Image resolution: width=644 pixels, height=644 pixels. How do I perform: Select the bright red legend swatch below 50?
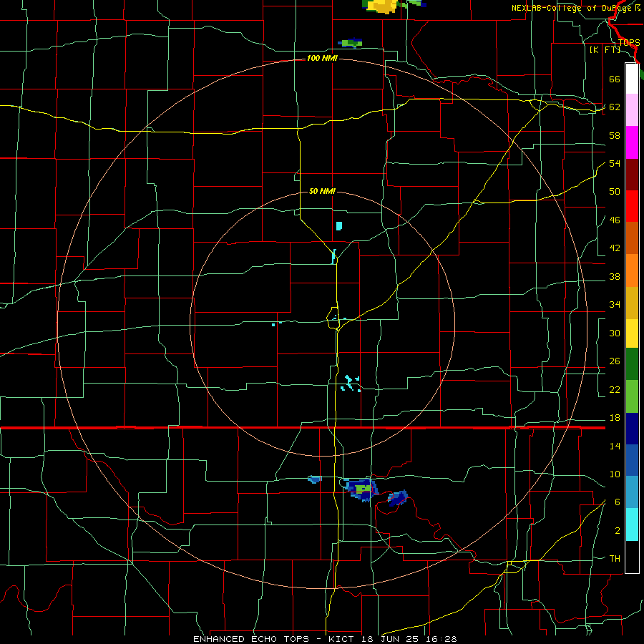(x=632, y=206)
